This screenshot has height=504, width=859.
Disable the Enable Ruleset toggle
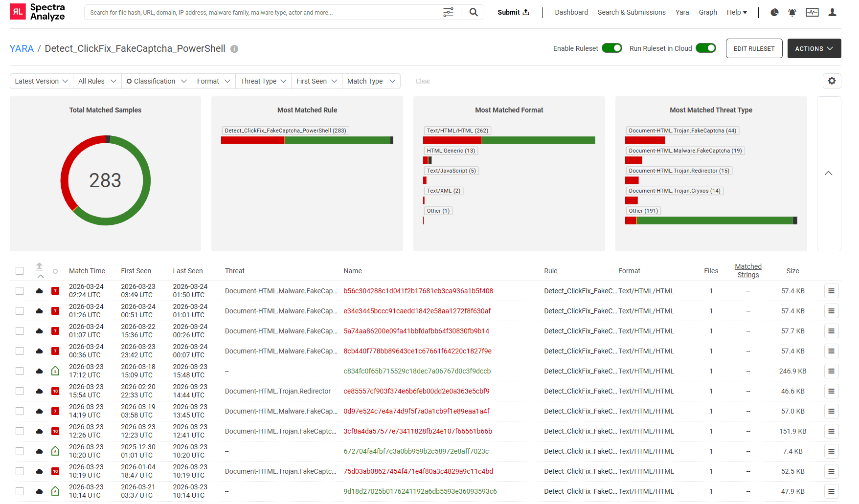[x=612, y=48]
